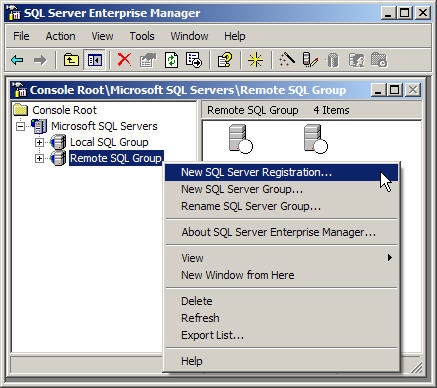Click the first server icon in Remote SQL Group pane
Image resolution: width=437 pixels, height=388 pixels.
241,139
